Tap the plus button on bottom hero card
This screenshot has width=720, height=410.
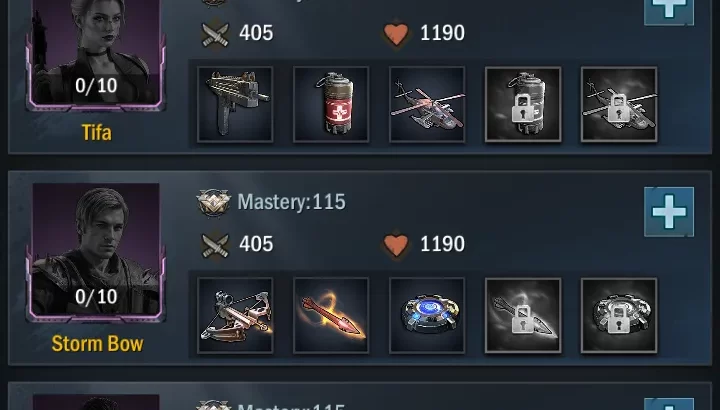tap(669, 404)
